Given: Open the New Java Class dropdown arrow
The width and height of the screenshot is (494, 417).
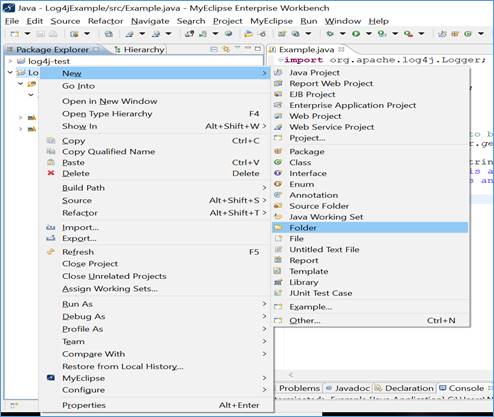Looking at the screenshot, I should [481, 34].
